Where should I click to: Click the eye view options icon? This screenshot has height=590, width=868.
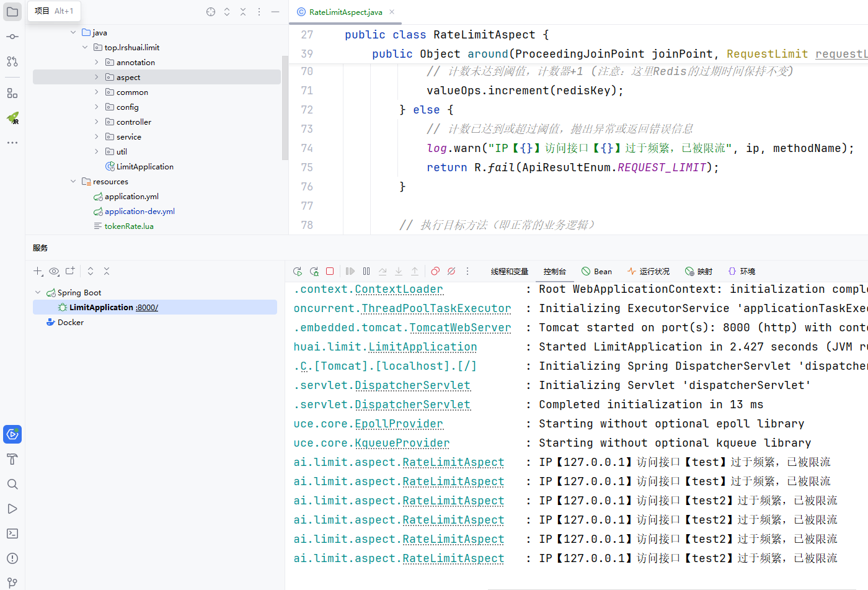(54, 271)
